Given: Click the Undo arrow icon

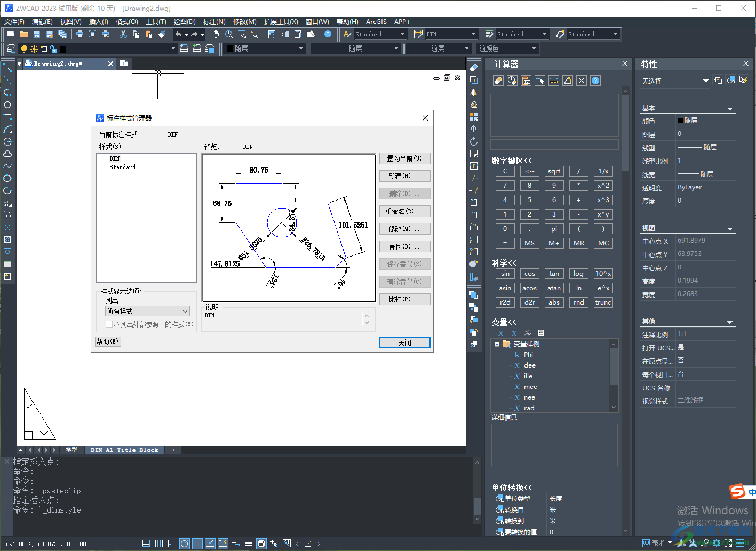Looking at the screenshot, I should click(x=178, y=34).
